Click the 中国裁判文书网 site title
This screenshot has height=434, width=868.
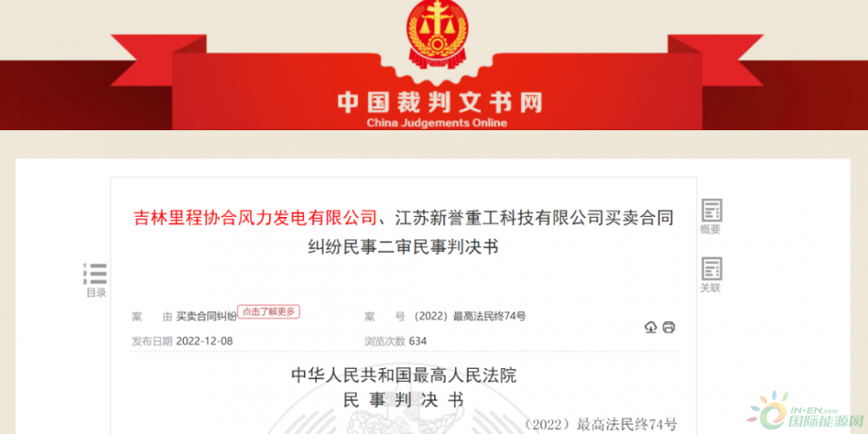[439, 103]
